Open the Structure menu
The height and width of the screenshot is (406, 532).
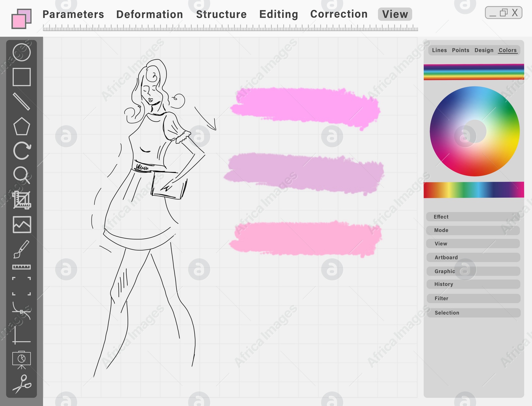[221, 14]
